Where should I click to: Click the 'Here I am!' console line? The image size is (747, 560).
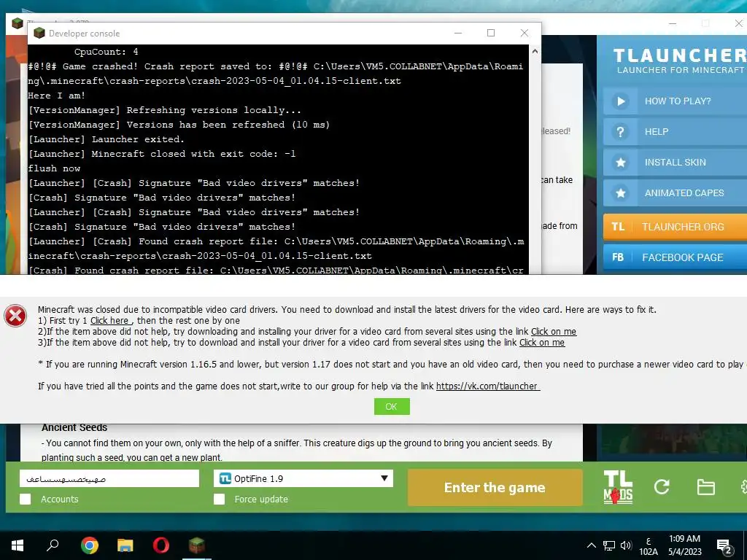pos(57,96)
